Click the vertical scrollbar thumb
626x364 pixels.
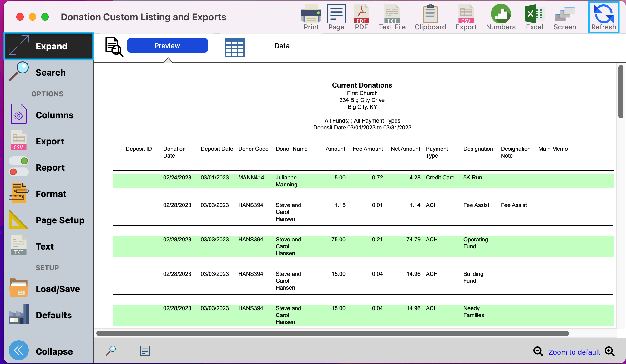pyautogui.click(x=621, y=91)
